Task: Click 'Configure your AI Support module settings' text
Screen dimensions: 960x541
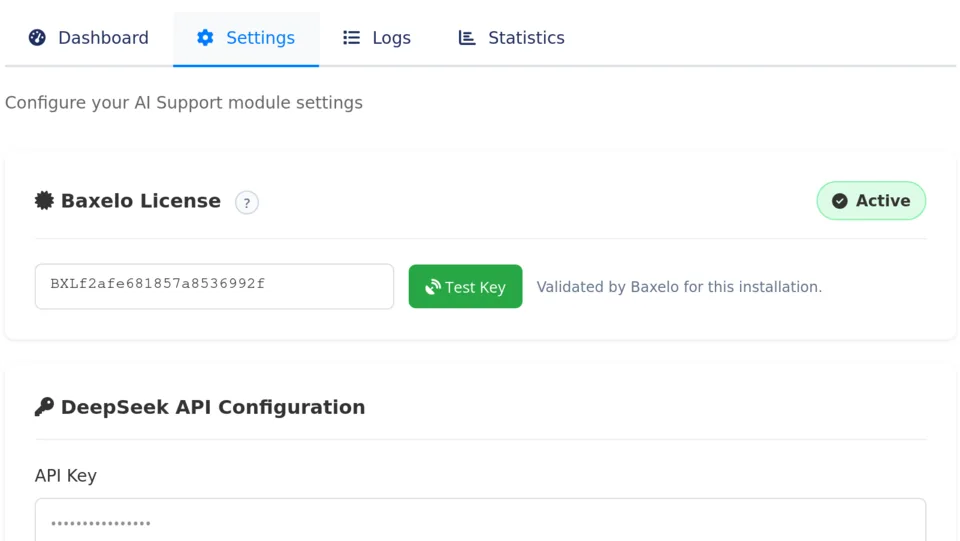Action: pos(184,103)
